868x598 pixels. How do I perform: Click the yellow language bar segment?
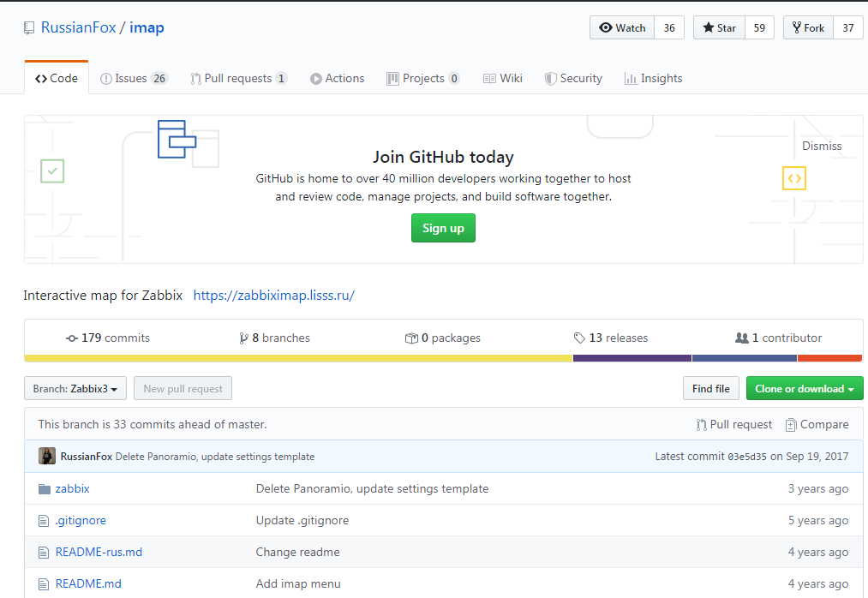298,358
